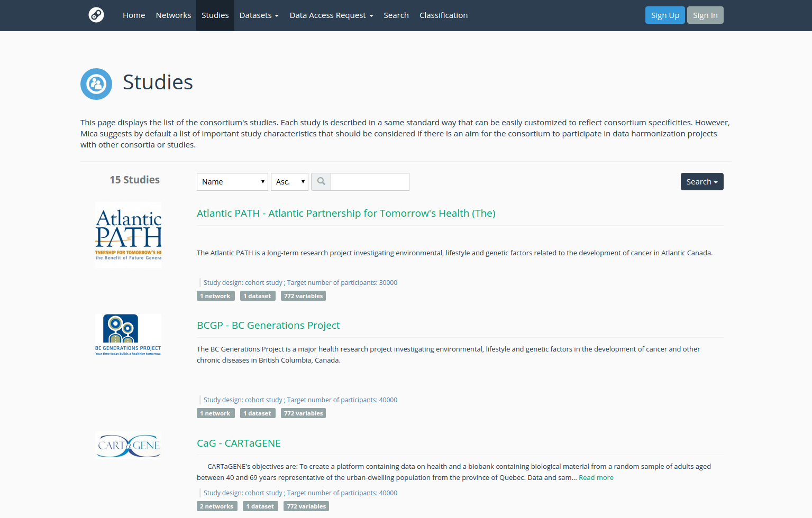This screenshot has width=812, height=518.
Task: Expand the dark Search dropdown button
Action: [x=701, y=182]
